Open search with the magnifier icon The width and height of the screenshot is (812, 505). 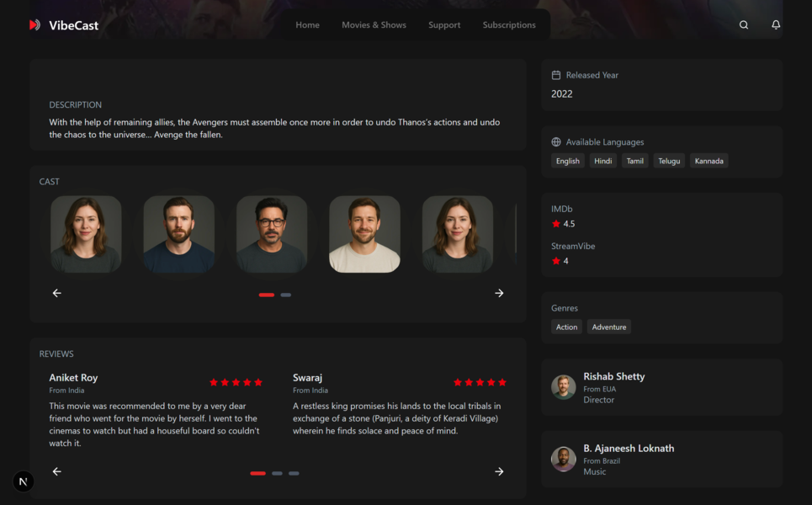744,25
